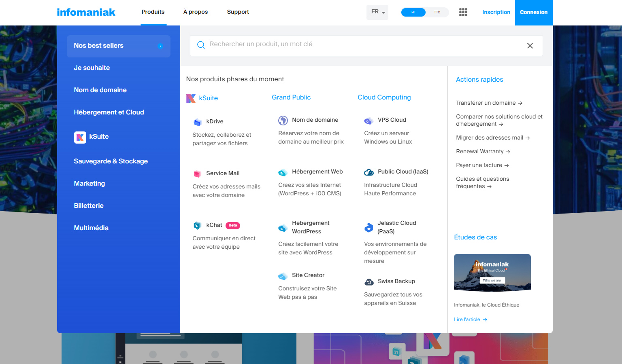This screenshot has width=622, height=364.
Task: Clear search with the X button
Action: [530, 46]
